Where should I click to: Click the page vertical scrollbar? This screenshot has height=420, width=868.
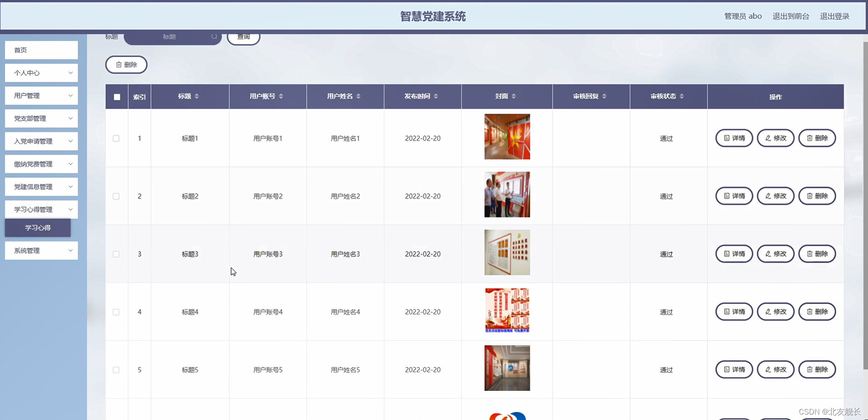(865, 206)
